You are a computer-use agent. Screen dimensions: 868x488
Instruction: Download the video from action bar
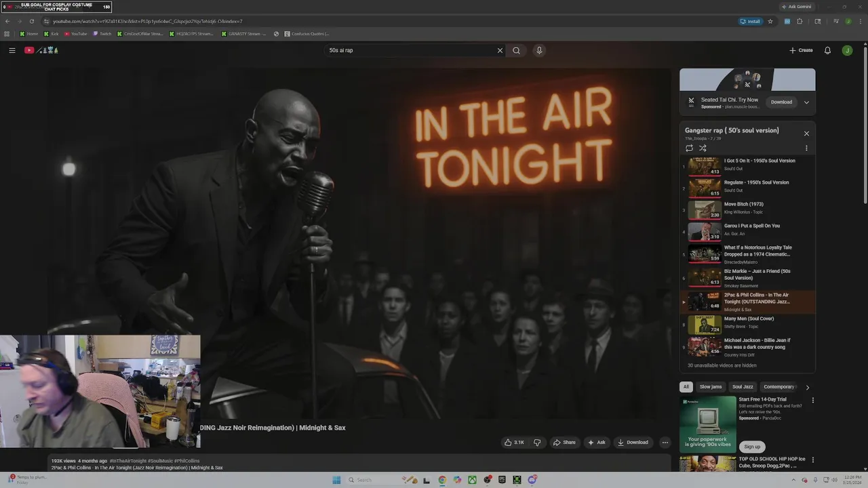coord(633,443)
